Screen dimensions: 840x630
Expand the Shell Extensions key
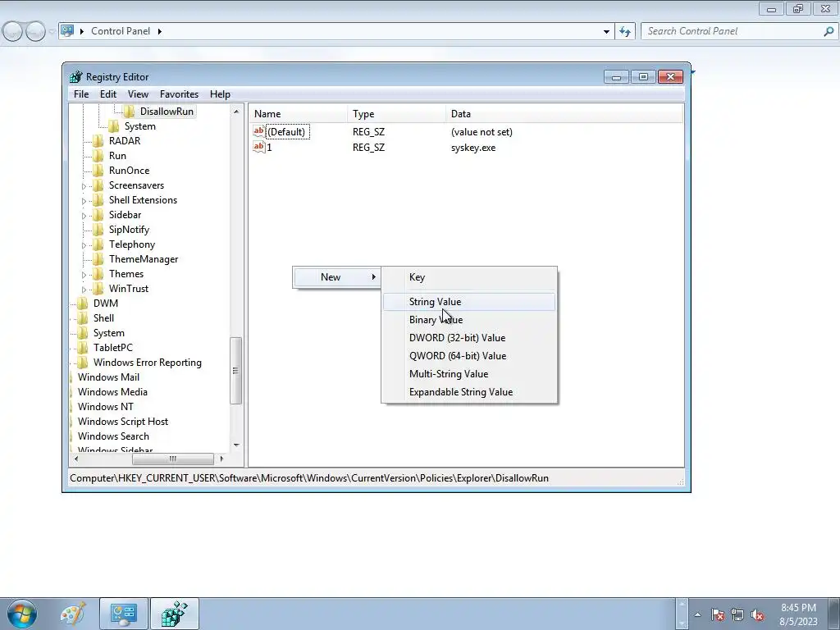[84, 201]
